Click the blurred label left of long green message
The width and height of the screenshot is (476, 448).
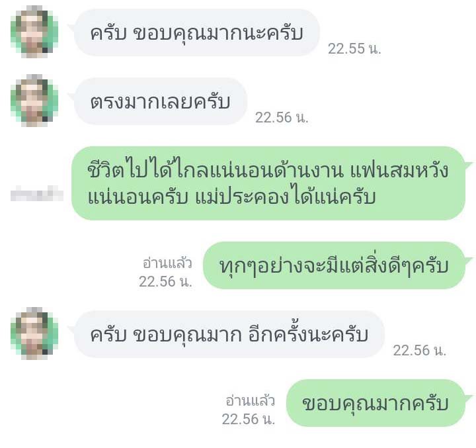pos(37,193)
